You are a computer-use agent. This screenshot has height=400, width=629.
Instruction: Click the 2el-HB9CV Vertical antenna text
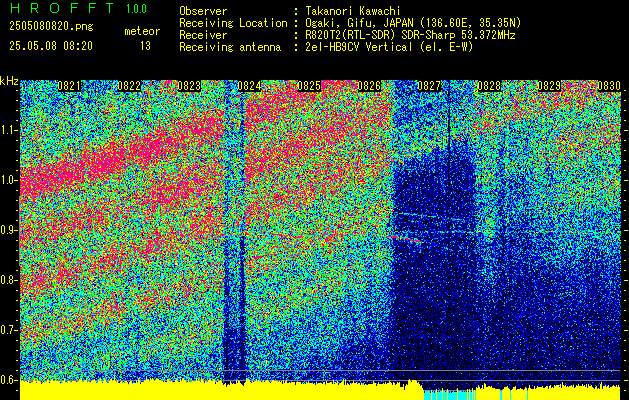click(x=390, y=47)
